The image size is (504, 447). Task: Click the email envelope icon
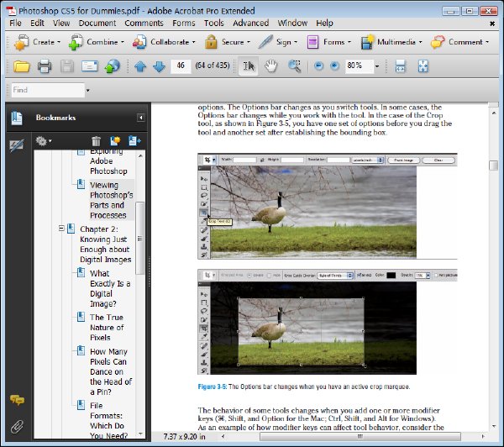point(90,66)
